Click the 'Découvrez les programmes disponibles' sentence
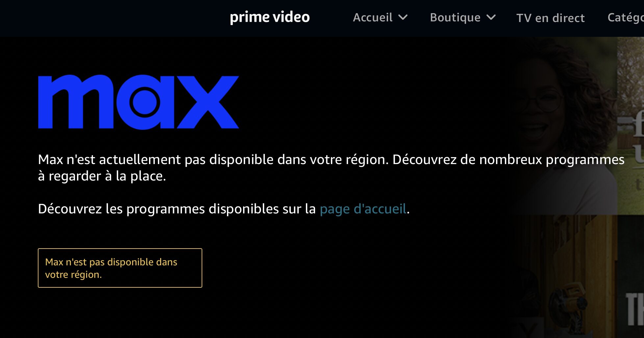This screenshot has height=338, width=644. coord(224,209)
